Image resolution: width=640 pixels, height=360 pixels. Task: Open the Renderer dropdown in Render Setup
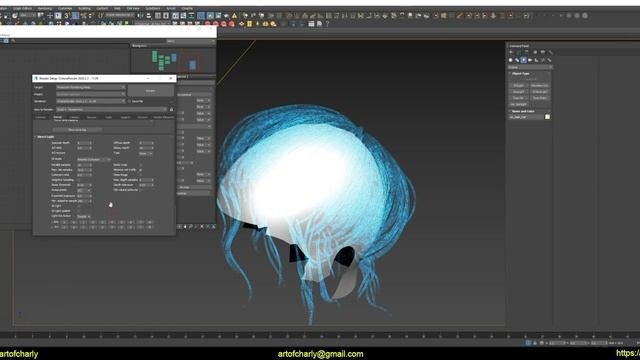(x=91, y=101)
